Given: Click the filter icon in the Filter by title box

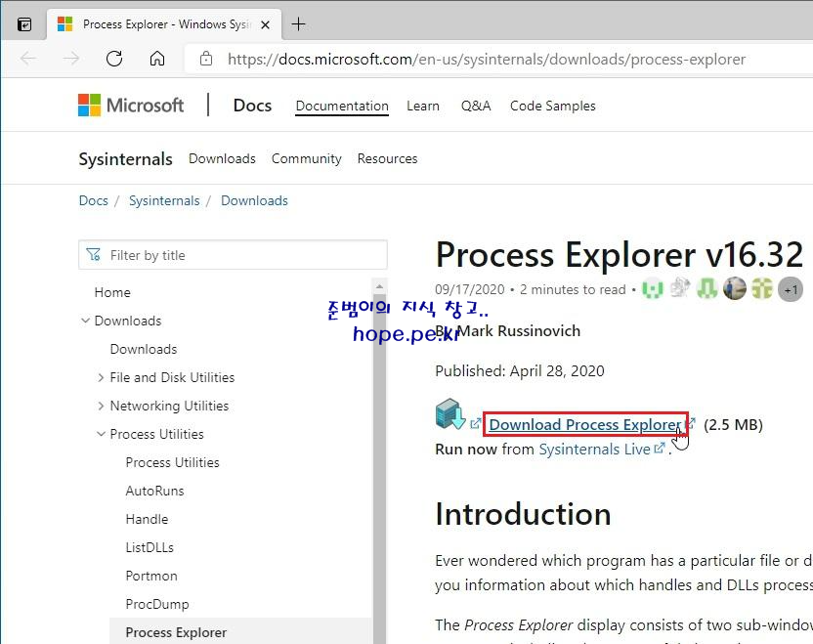Looking at the screenshot, I should point(93,254).
